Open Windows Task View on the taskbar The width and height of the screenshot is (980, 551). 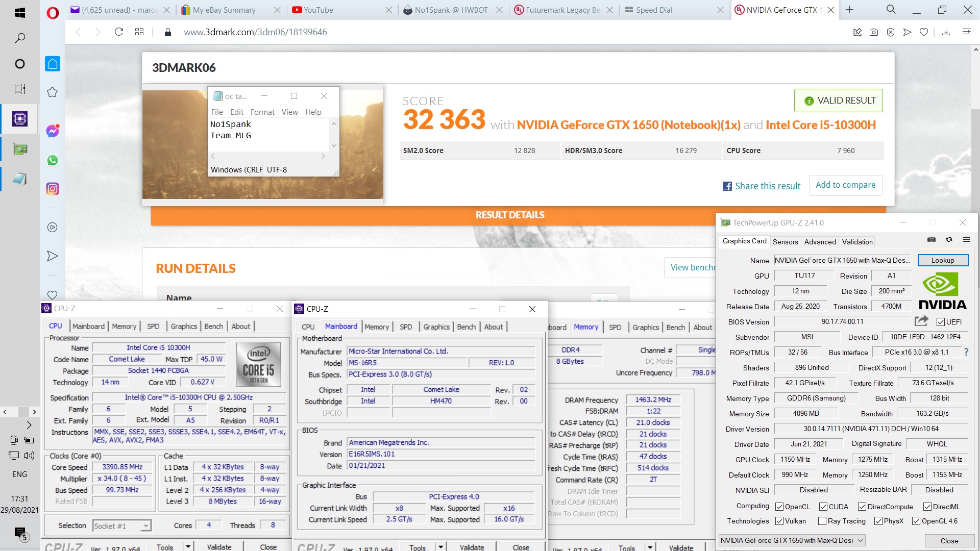pyautogui.click(x=20, y=89)
